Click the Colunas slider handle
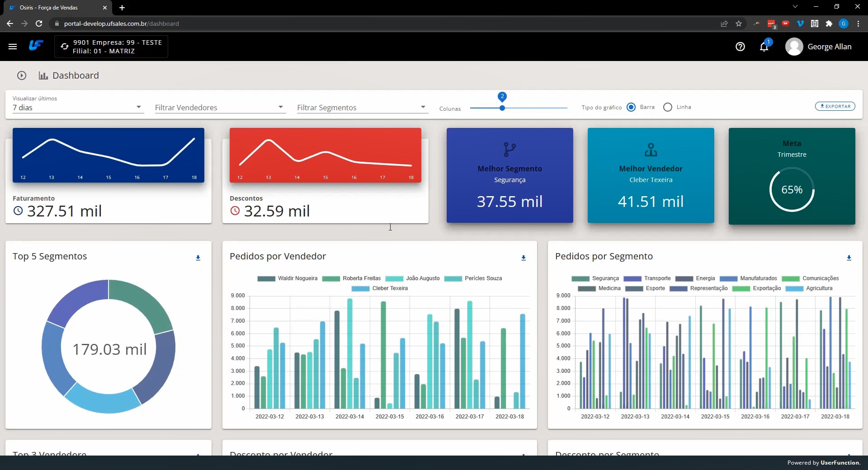 (502, 108)
